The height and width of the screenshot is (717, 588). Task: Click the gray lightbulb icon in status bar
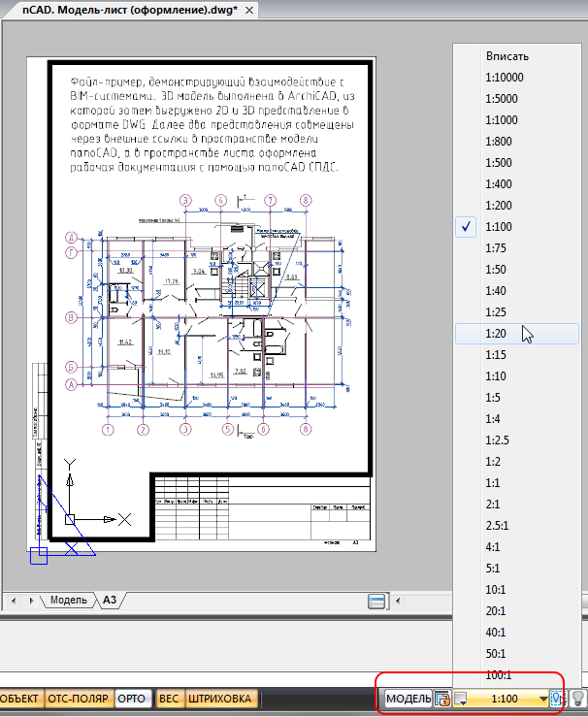click(578, 699)
